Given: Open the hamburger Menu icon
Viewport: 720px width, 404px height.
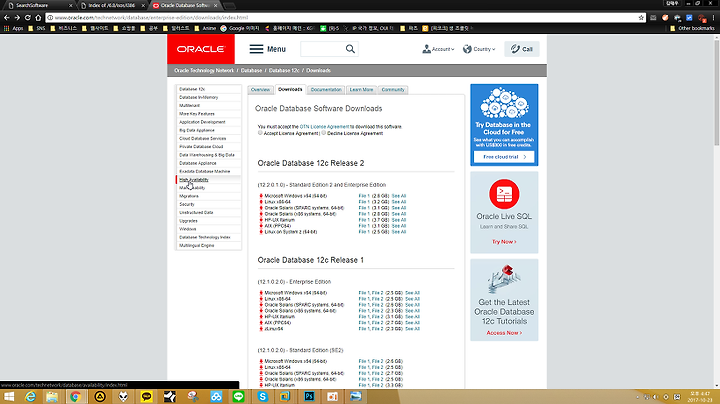Looking at the screenshot, I should (256, 49).
